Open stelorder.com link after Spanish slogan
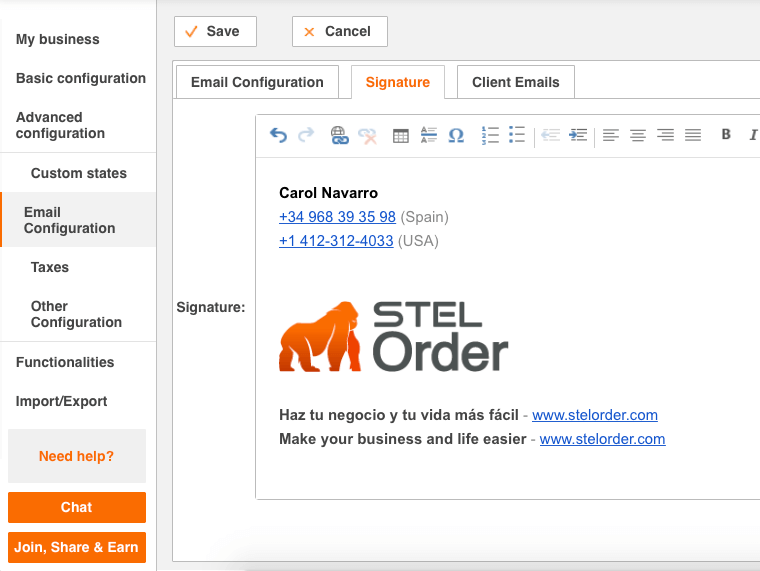 click(x=595, y=415)
